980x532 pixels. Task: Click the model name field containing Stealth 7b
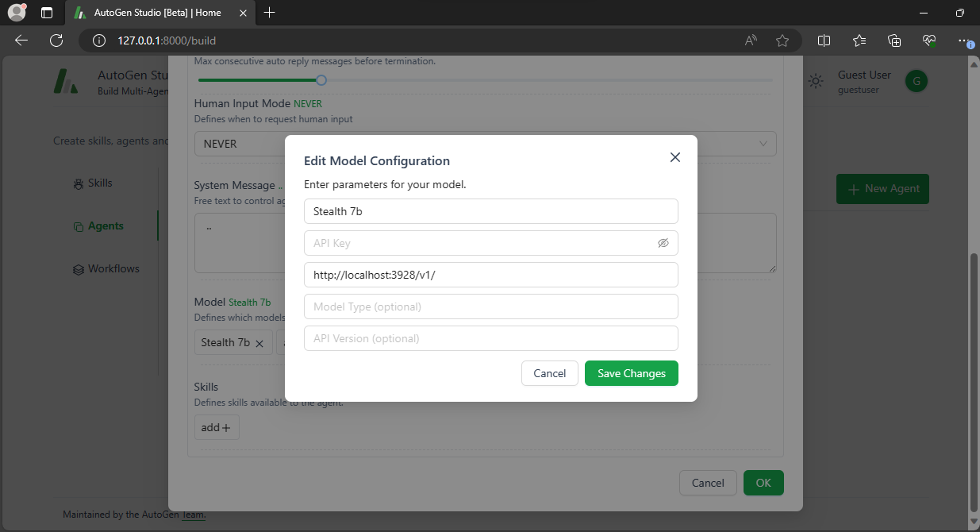[491, 211]
